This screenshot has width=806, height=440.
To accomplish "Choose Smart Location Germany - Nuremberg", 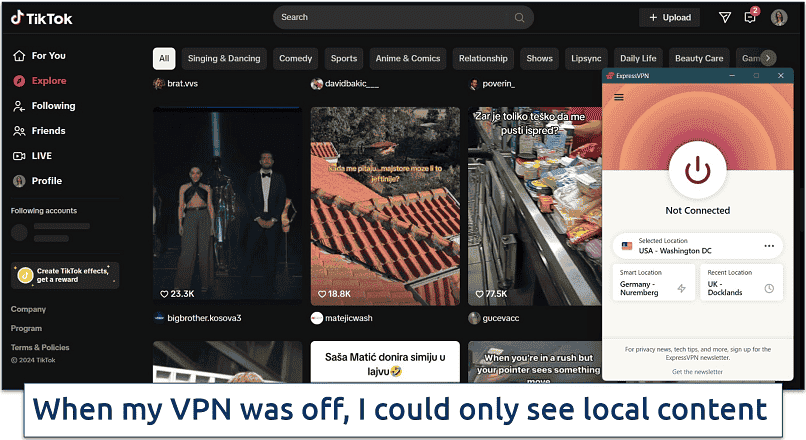I will coord(654,282).
